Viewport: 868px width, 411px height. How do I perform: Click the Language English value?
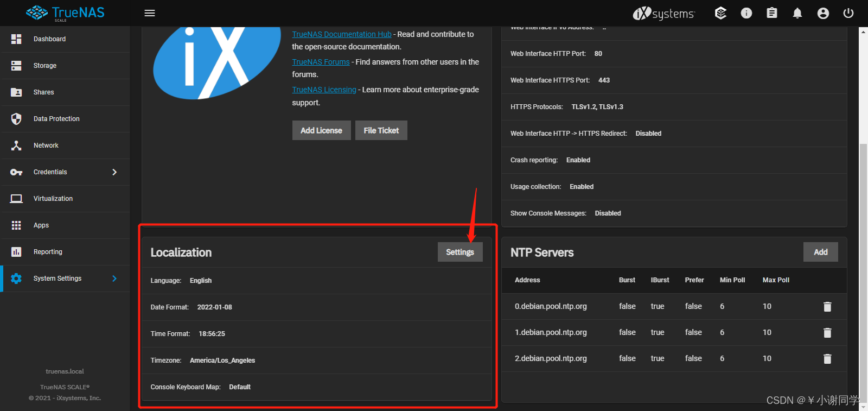point(201,281)
